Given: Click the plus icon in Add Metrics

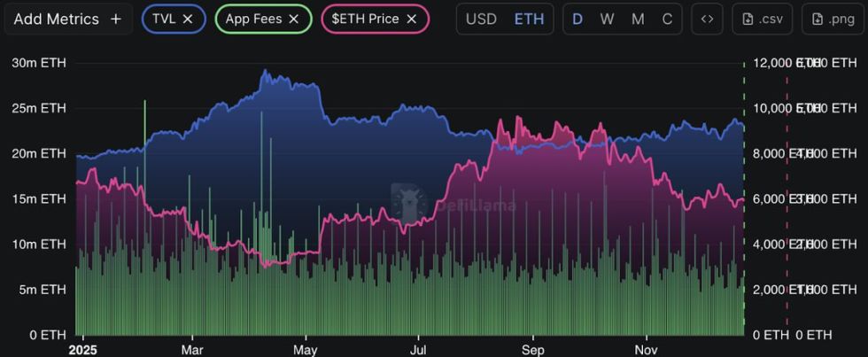Looking at the screenshot, I should (x=115, y=19).
